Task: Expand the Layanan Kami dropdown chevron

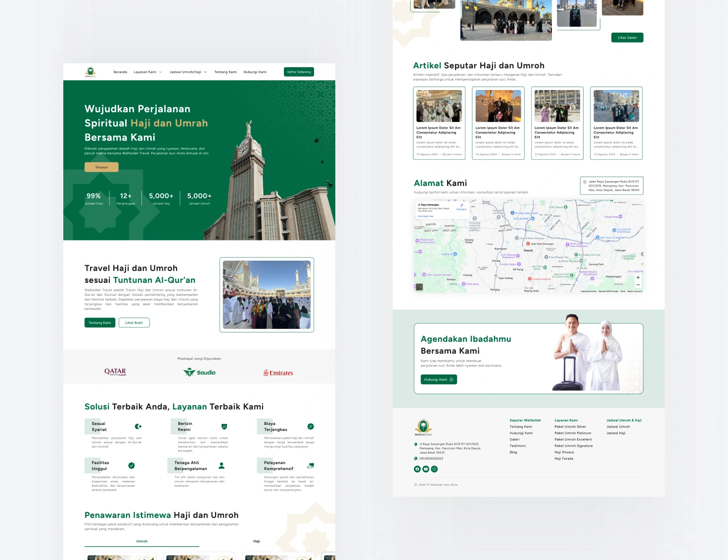Action: click(160, 72)
